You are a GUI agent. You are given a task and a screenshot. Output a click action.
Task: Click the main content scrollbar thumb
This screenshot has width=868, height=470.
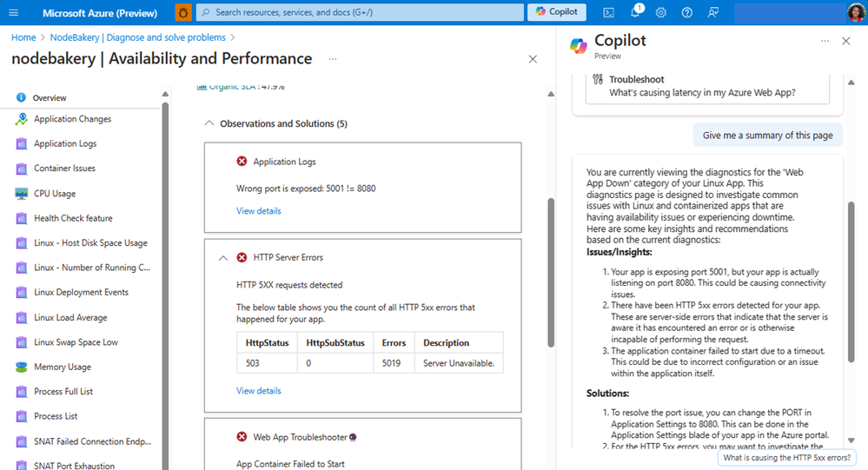click(x=551, y=273)
